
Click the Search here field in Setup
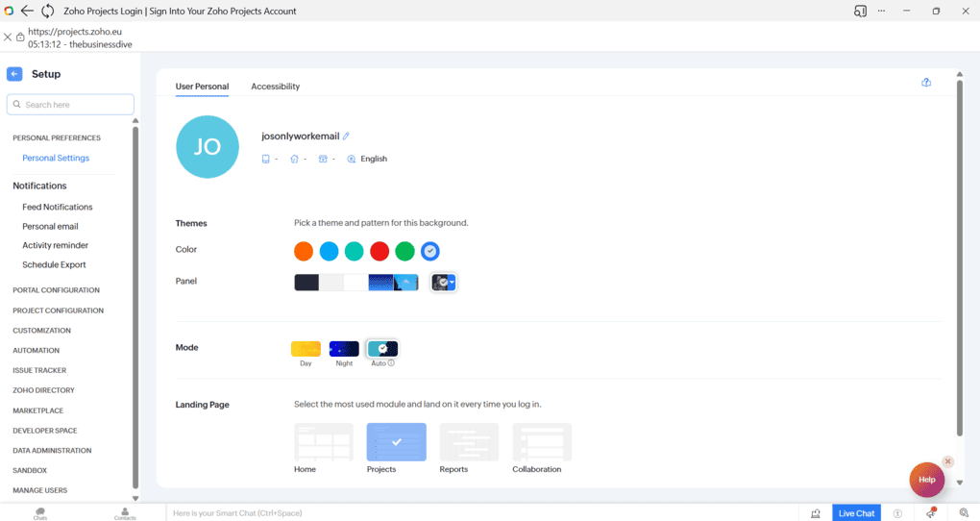pos(71,105)
